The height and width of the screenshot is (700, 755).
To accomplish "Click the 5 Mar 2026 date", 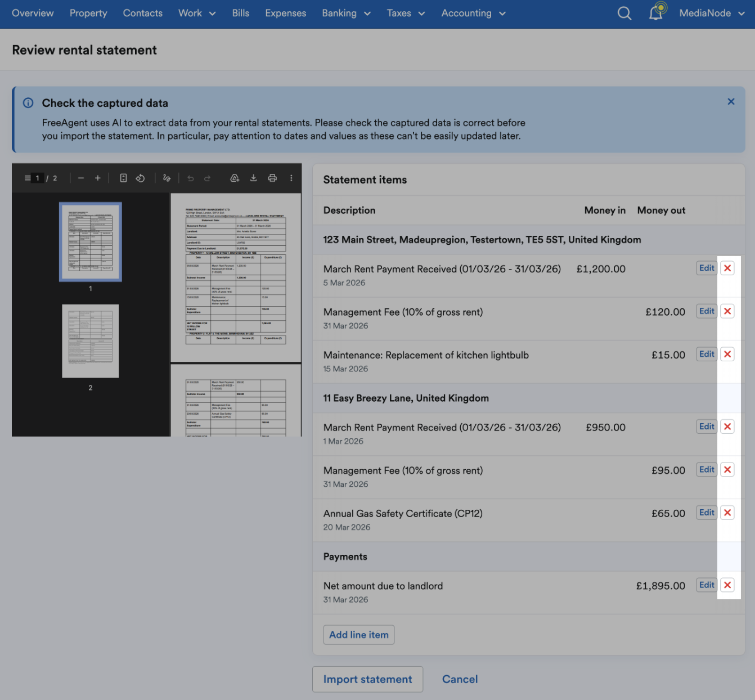I will coord(344,283).
